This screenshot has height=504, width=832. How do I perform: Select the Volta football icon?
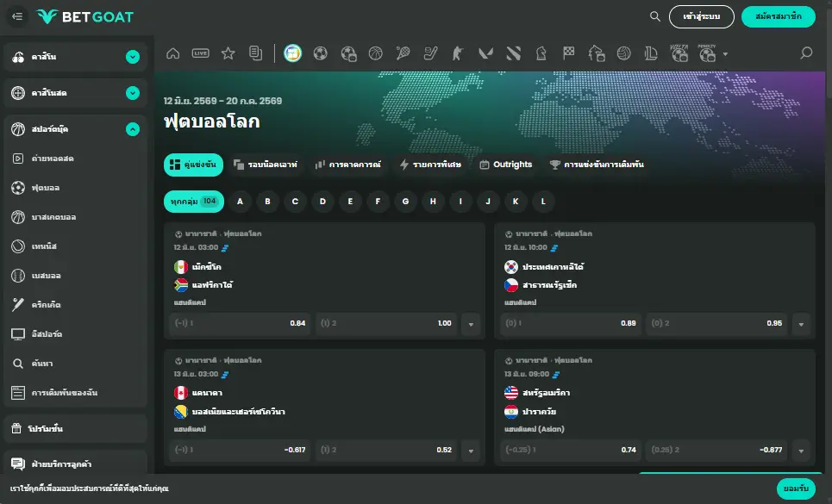coord(679,53)
